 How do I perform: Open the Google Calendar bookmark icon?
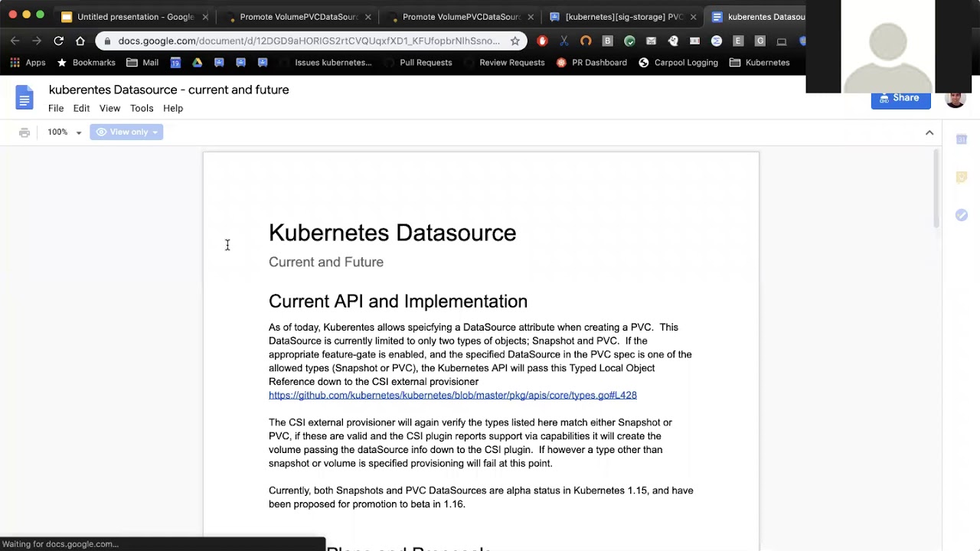tap(175, 63)
